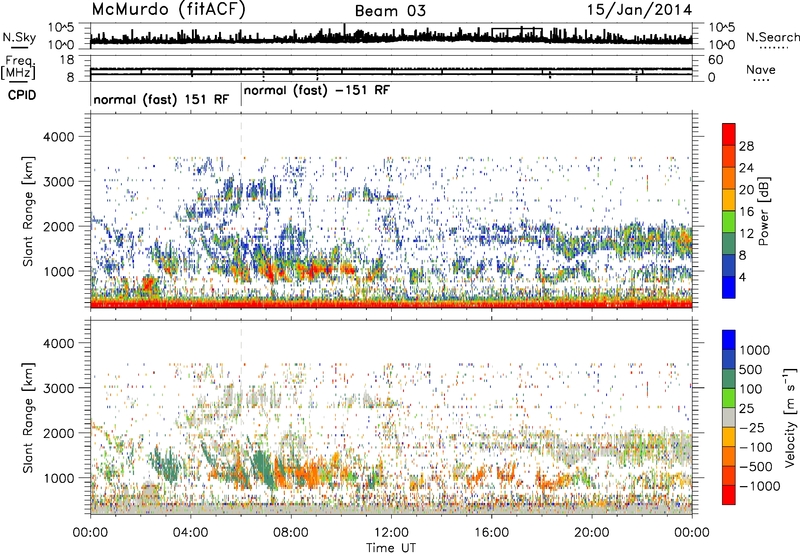This screenshot has width=800, height=554.
Task: Select the "Beam 03" heading
Action: coord(390,11)
